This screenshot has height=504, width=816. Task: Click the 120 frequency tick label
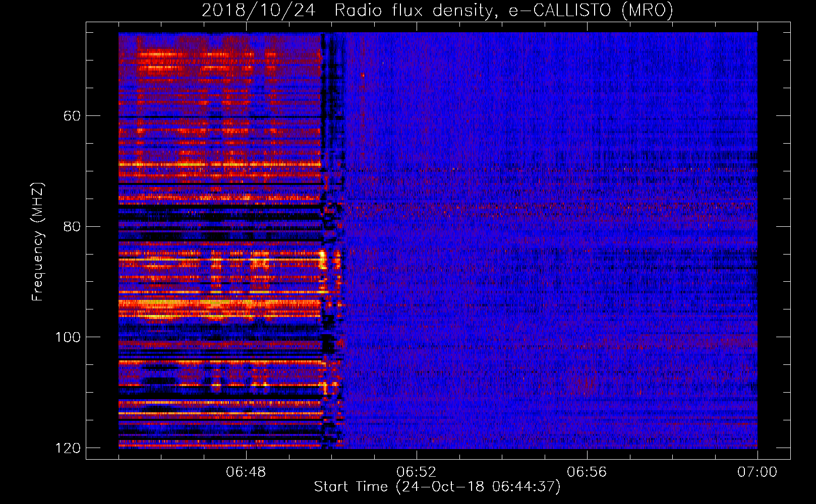[68, 448]
